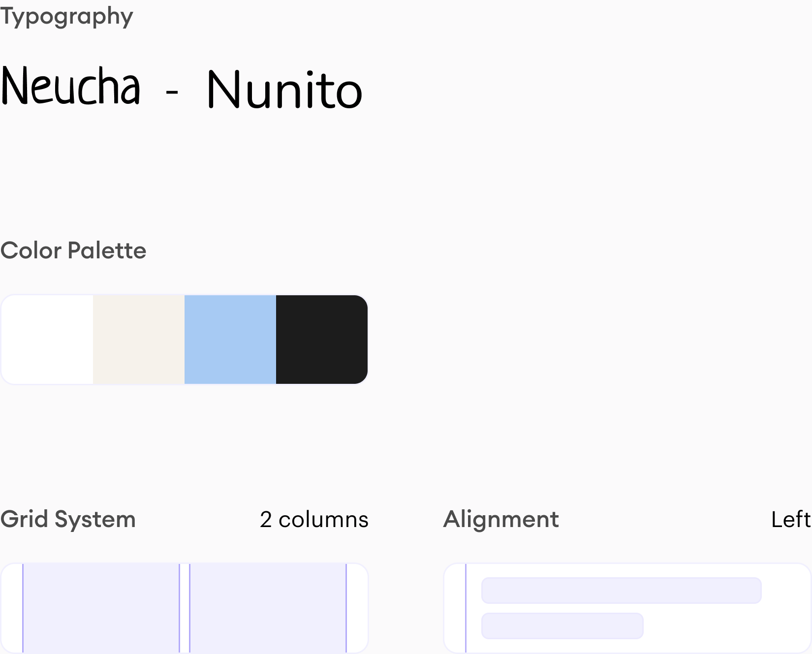The image size is (812, 654).
Task: Select the white color swatch
Action: pos(47,340)
